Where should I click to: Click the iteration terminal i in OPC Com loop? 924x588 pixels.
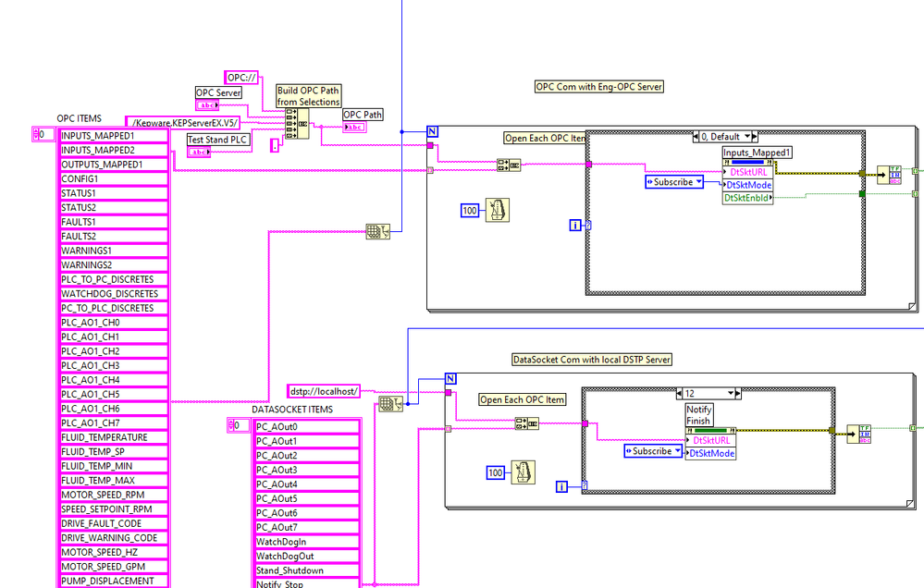[575, 225]
